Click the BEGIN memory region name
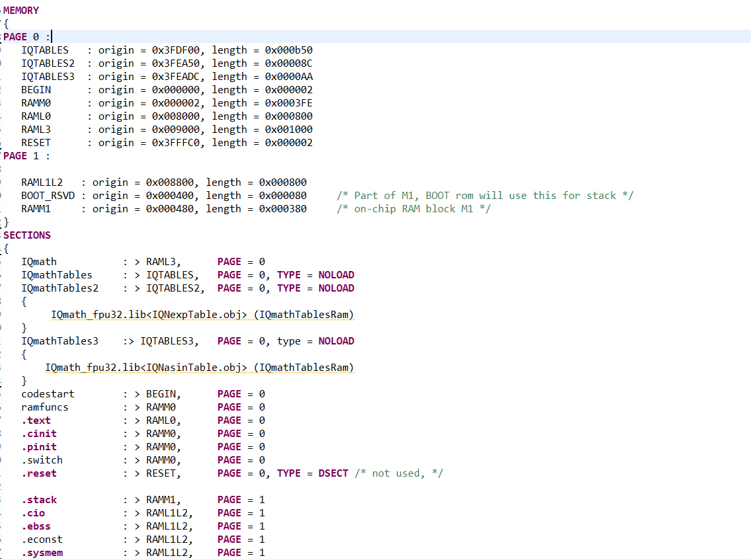The width and height of the screenshot is (751, 560). (36, 90)
